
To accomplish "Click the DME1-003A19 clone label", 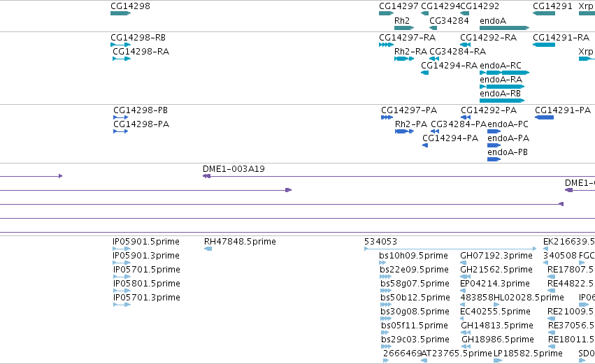I will point(234,169).
